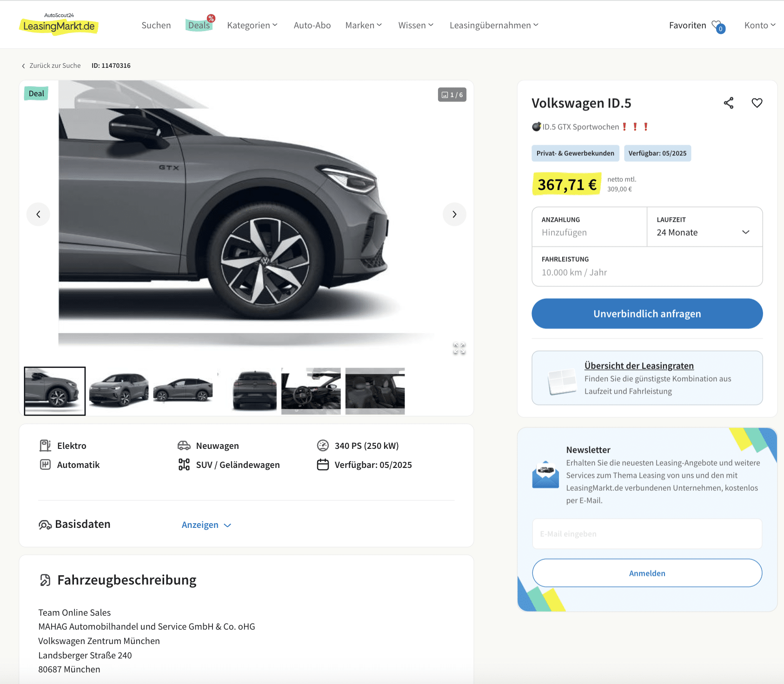Show next car photo arrow
The image size is (784, 684).
pos(454,214)
